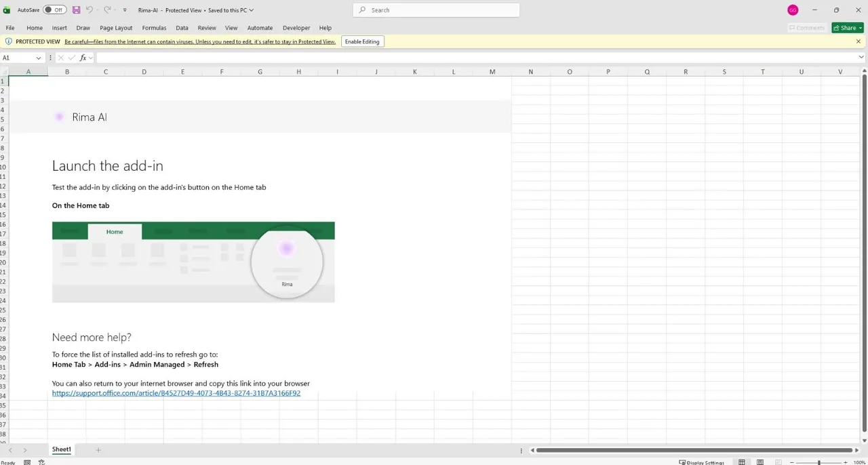Click the Search box in title bar
This screenshot has height=465, width=868.
coord(436,10)
